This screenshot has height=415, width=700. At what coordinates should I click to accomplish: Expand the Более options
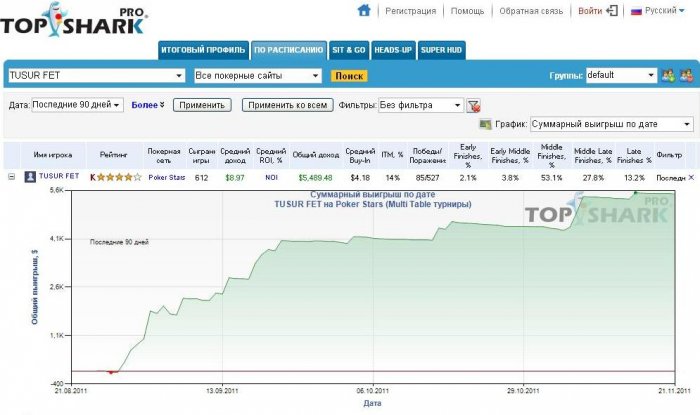click(x=148, y=105)
